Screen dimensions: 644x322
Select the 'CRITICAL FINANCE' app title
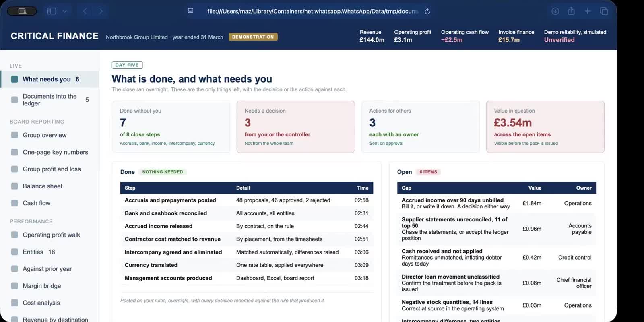click(x=54, y=36)
